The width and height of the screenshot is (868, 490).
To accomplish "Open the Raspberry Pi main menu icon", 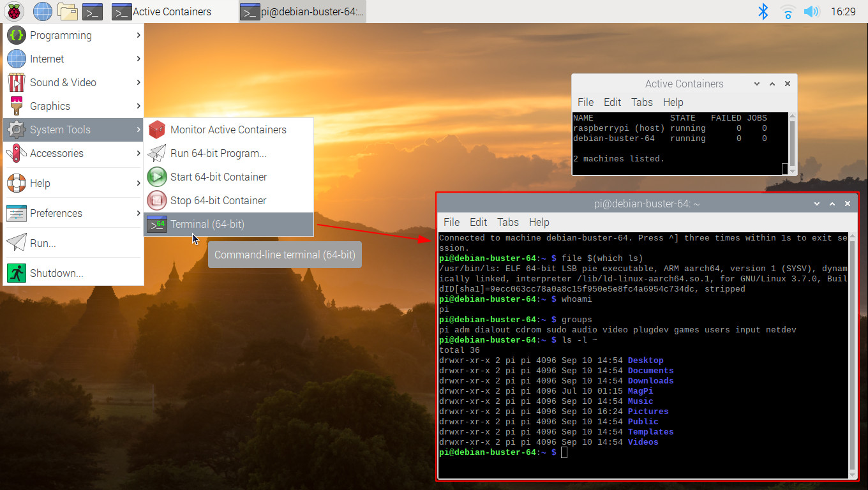I will (15, 11).
